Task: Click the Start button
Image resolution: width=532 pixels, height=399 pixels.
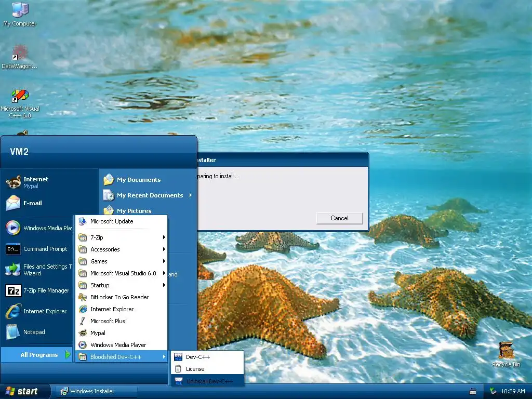Action: [x=24, y=391]
